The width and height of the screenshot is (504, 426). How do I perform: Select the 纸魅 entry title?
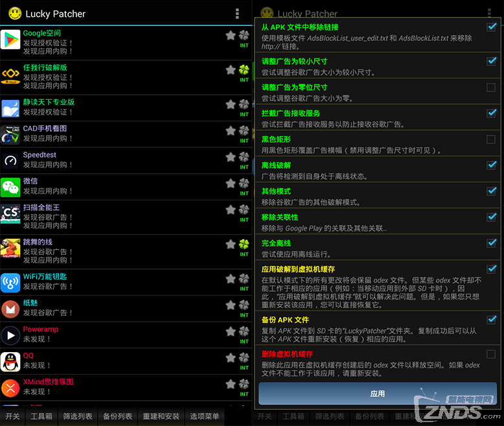pos(30,303)
